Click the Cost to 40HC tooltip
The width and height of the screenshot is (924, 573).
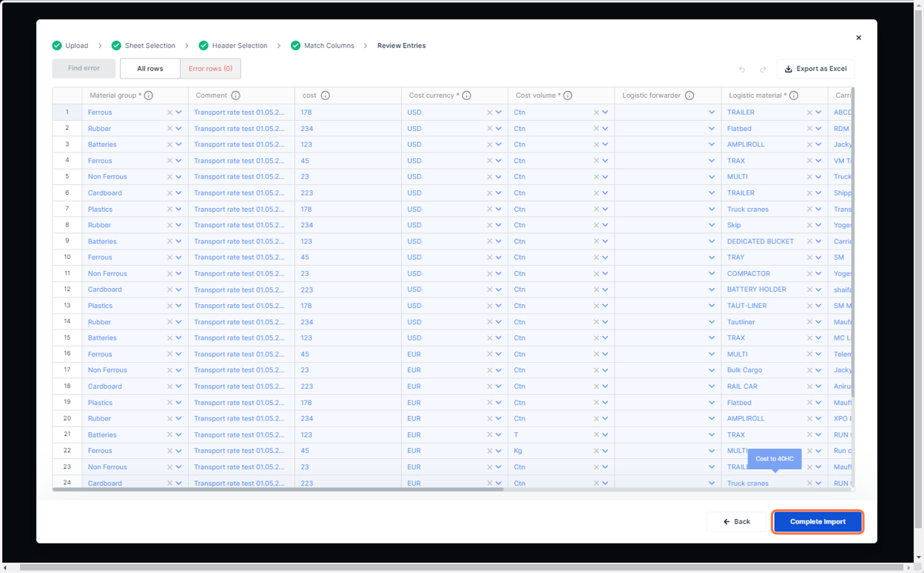775,459
